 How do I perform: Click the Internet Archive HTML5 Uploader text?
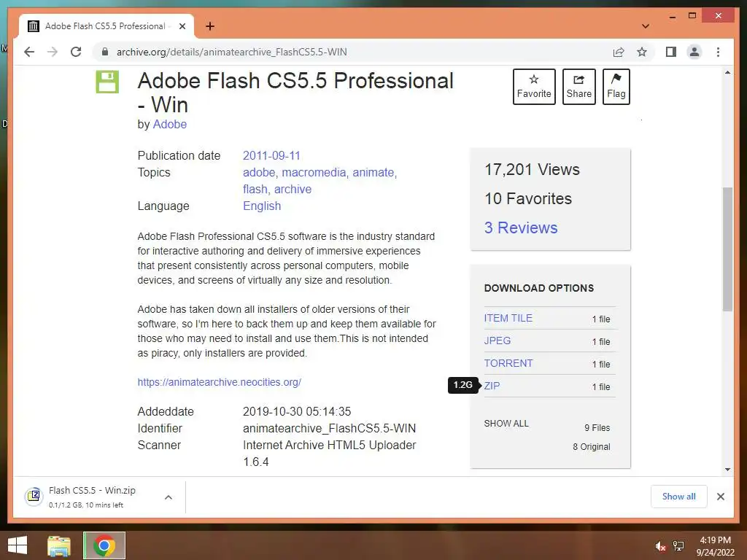pyautogui.click(x=329, y=446)
